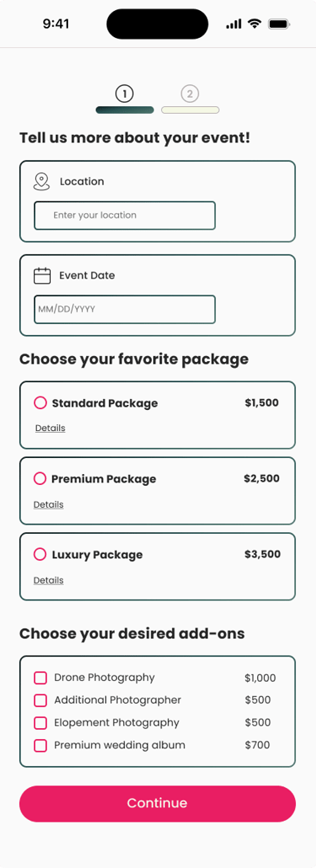316x868 pixels.
Task: Click the green step one progress bar
Action: 125,110
